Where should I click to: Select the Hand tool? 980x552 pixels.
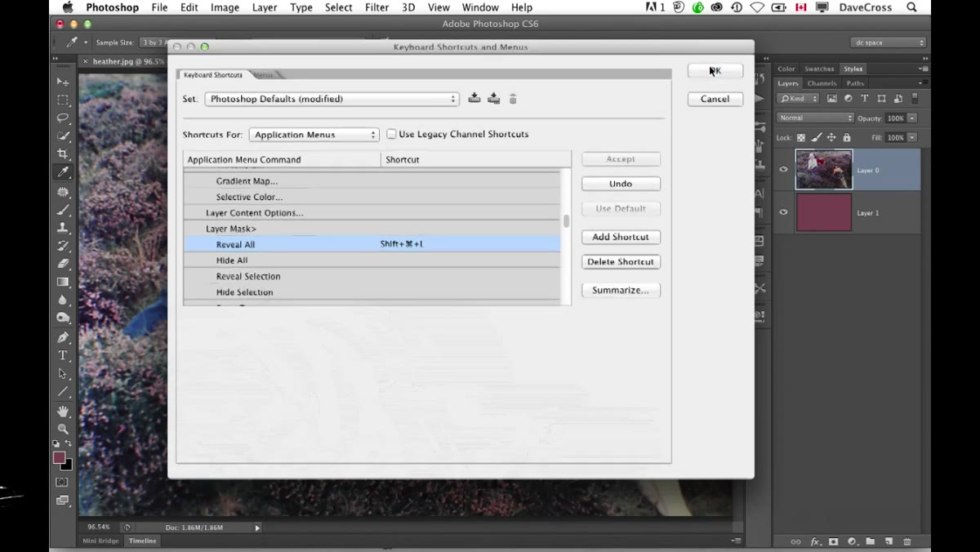click(x=63, y=412)
